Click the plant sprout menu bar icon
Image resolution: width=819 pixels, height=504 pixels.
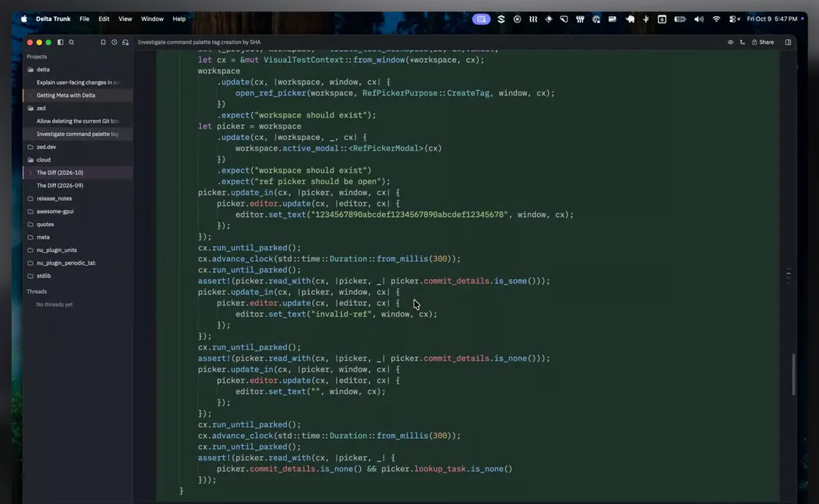coord(646,19)
